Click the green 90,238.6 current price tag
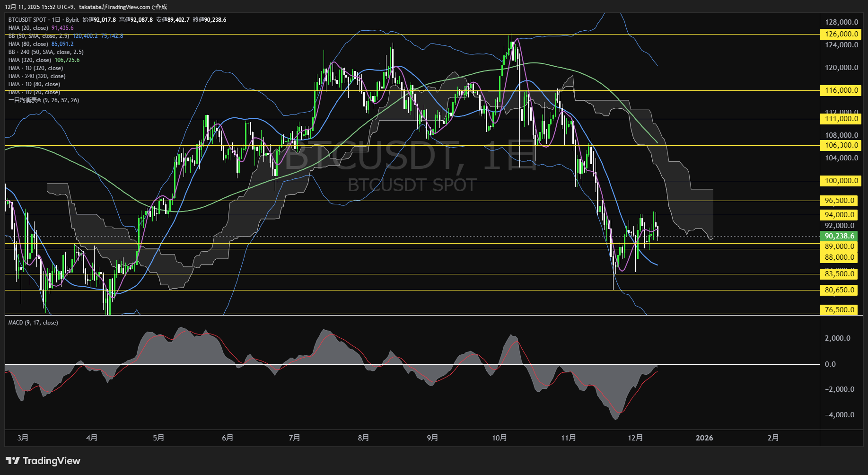The height and width of the screenshot is (475, 868). (840, 236)
